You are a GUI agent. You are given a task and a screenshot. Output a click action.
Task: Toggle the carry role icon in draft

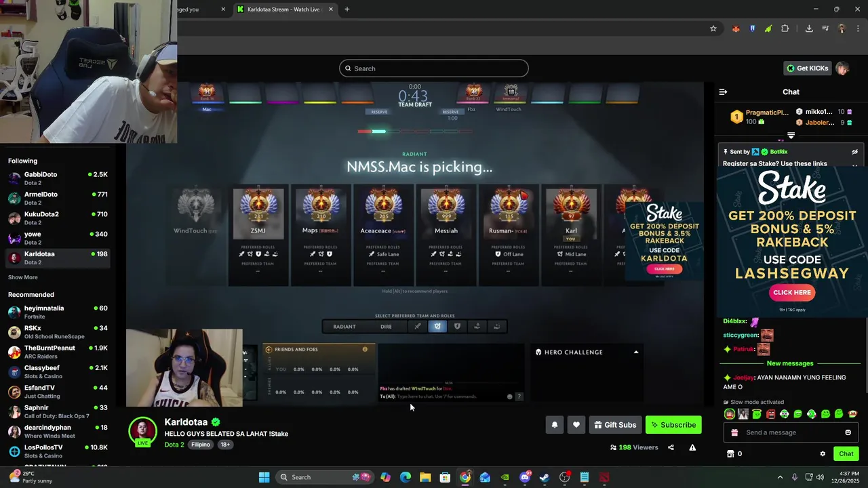418,327
